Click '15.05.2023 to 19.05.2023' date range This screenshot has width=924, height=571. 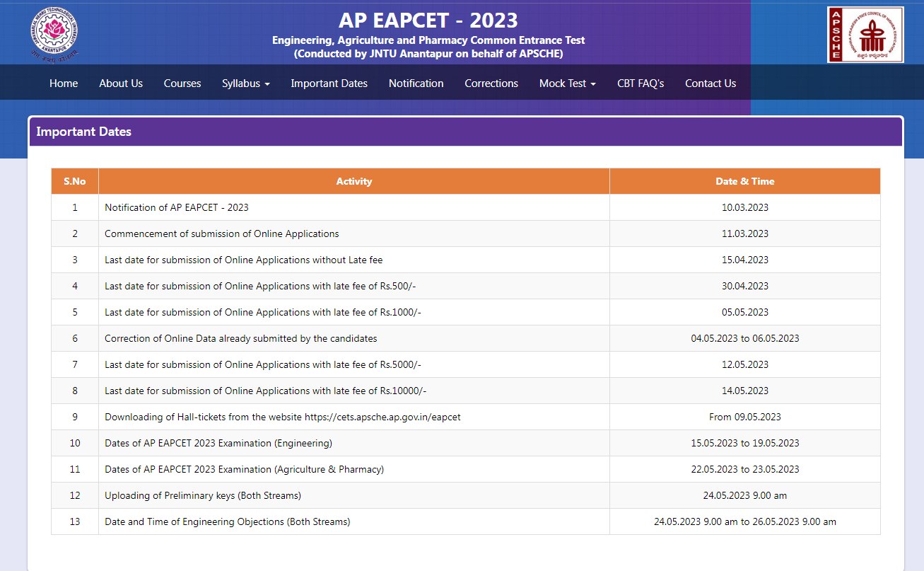(x=745, y=443)
